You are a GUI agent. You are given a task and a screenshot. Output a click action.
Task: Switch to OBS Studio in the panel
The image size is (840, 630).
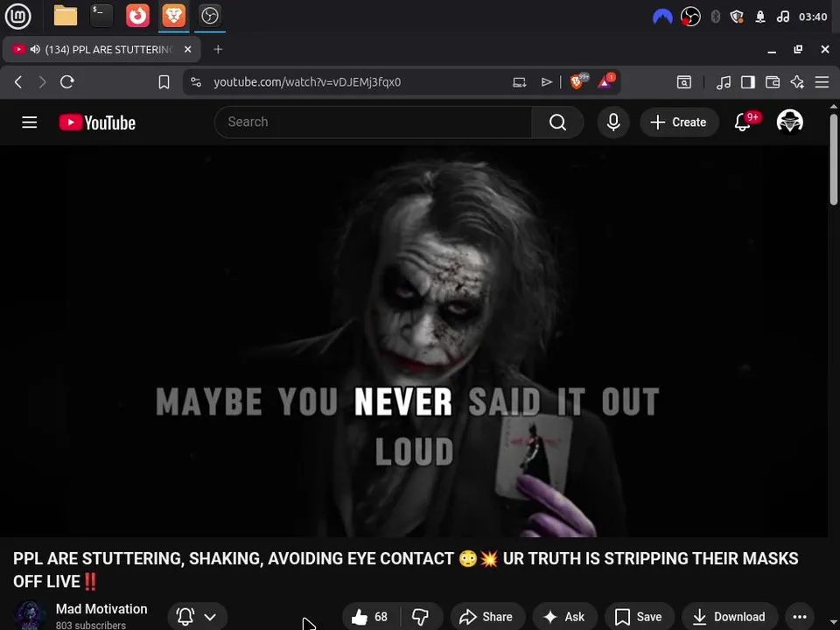209,16
